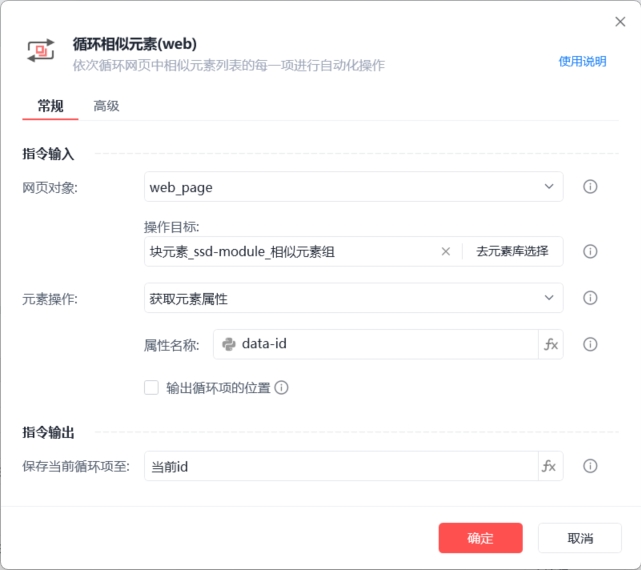Screen dimensions: 641x570
Task: Click the 循环相似元素(web) title text
Action: [x=135, y=44]
